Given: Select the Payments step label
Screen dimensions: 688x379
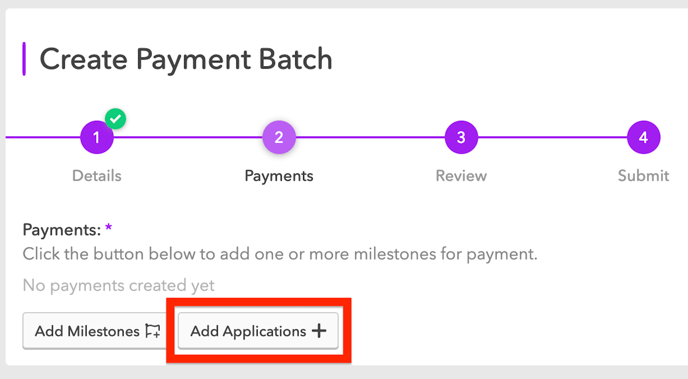Looking at the screenshot, I should pyautogui.click(x=279, y=176).
